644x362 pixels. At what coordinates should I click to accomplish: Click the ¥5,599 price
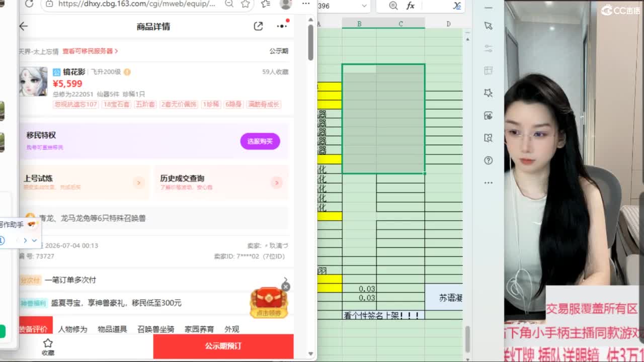click(67, 83)
